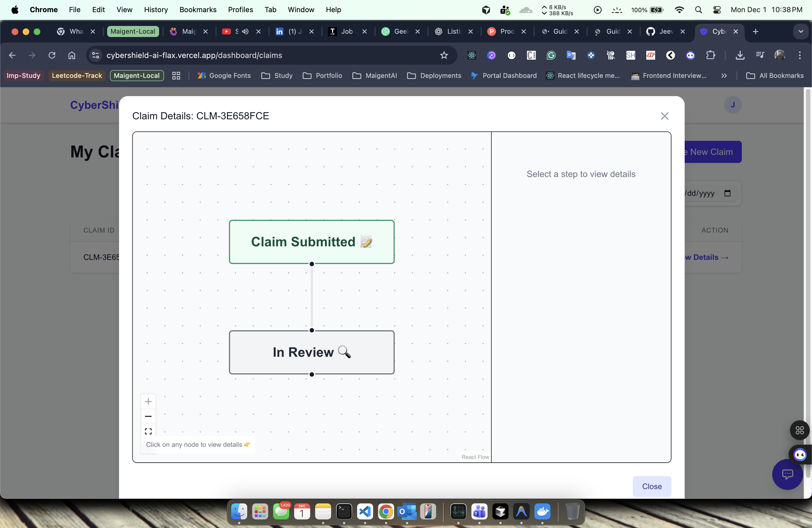Screen dimensions: 812x528
Task: Click the page's vertical scrollbar
Action: pyautogui.click(x=807, y=273)
